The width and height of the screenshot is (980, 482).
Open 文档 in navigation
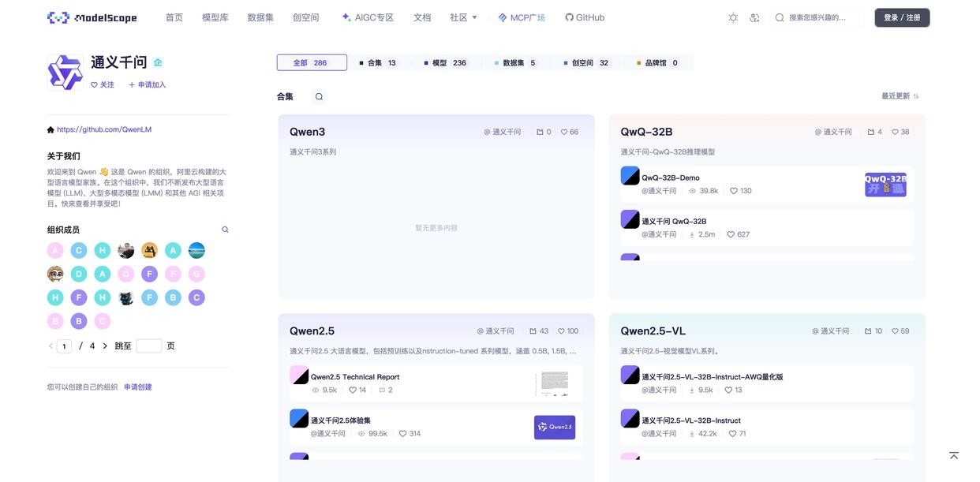click(422, 17)
